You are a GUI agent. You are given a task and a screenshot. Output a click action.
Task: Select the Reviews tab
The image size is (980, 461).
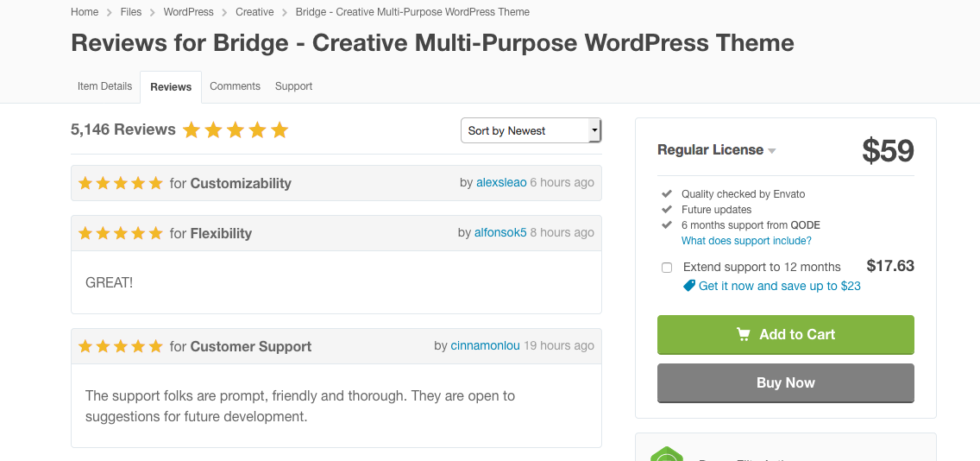click(171, 87)
